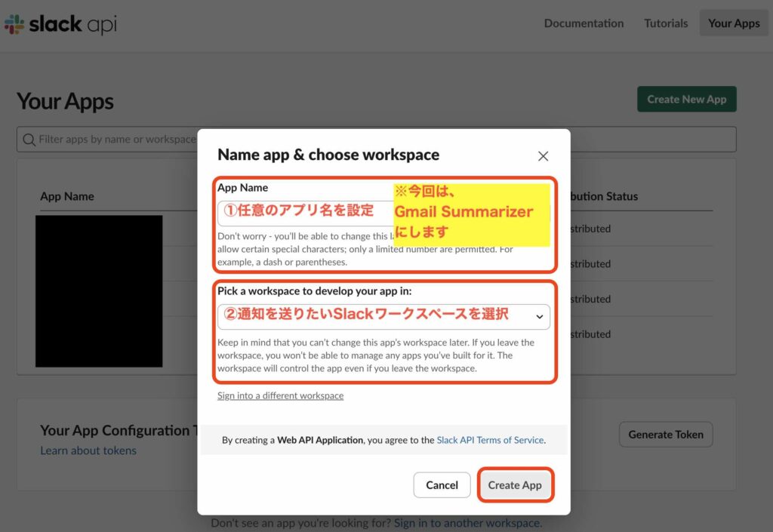Click the 'Create New App' button
773x532 pixels.
pyautogui.click(x=686, y=99)
